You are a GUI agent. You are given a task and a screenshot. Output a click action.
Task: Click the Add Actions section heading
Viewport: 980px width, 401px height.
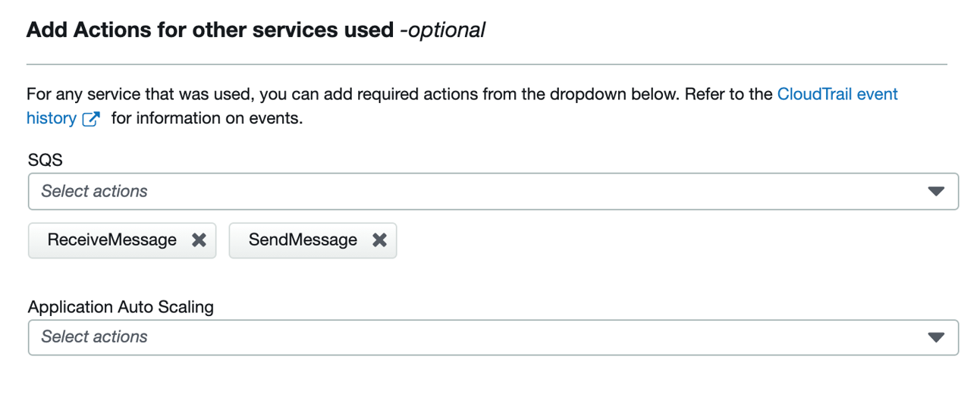210,30
